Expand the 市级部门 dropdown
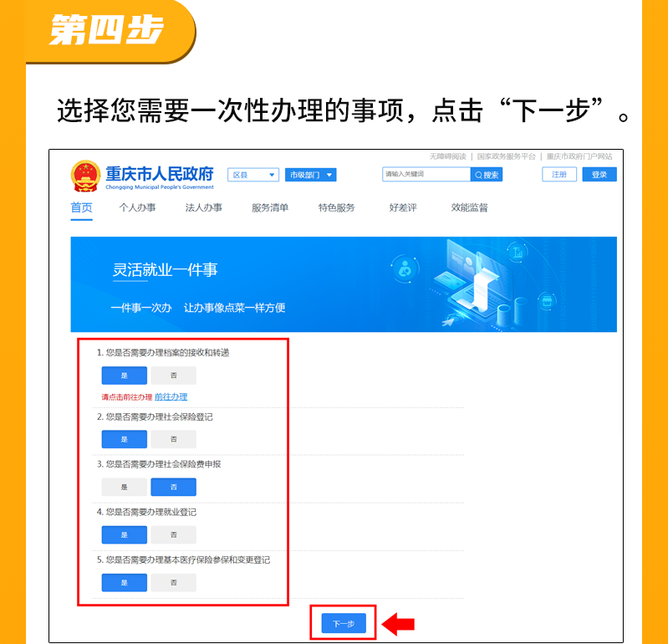 [310, 175]
